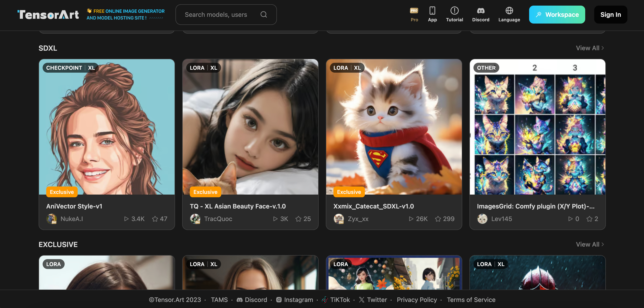Open the Terms of Service page
The image size is (644, 308).
(471, 300)
